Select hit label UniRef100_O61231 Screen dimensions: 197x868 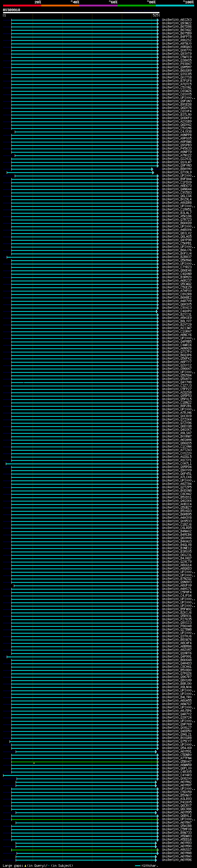tap(177, 555)
